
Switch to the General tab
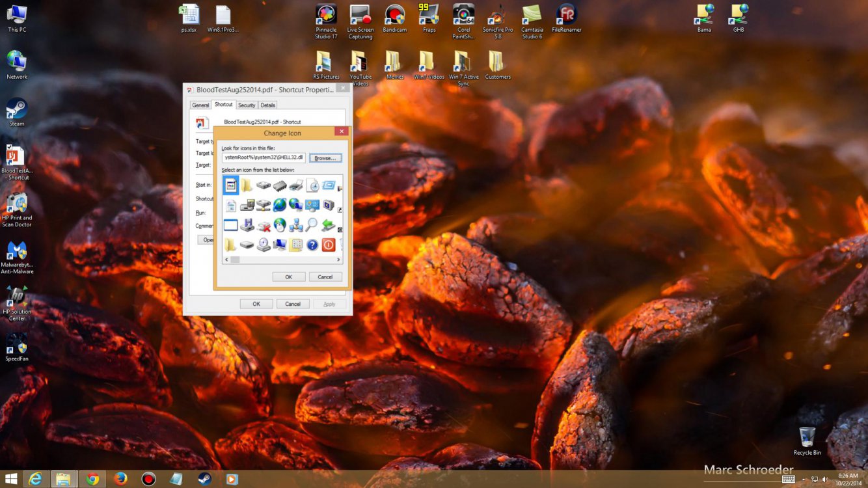tap(200, 105)
